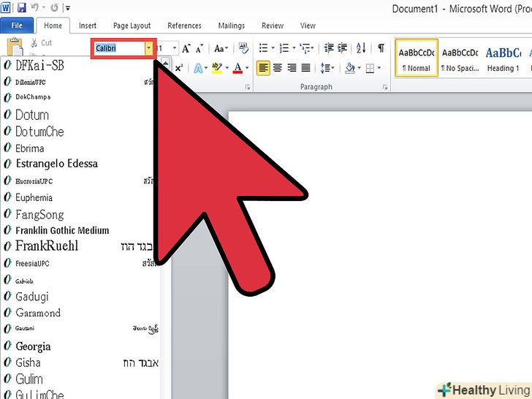Viewport: 532px width, 399px height.
Task: Toggle the Superscript x² button
Action: 179,68
